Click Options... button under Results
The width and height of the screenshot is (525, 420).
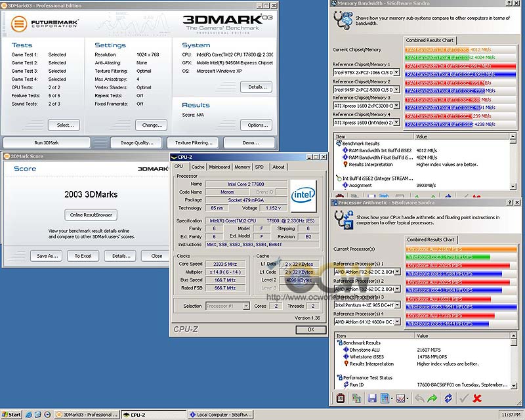256,125
